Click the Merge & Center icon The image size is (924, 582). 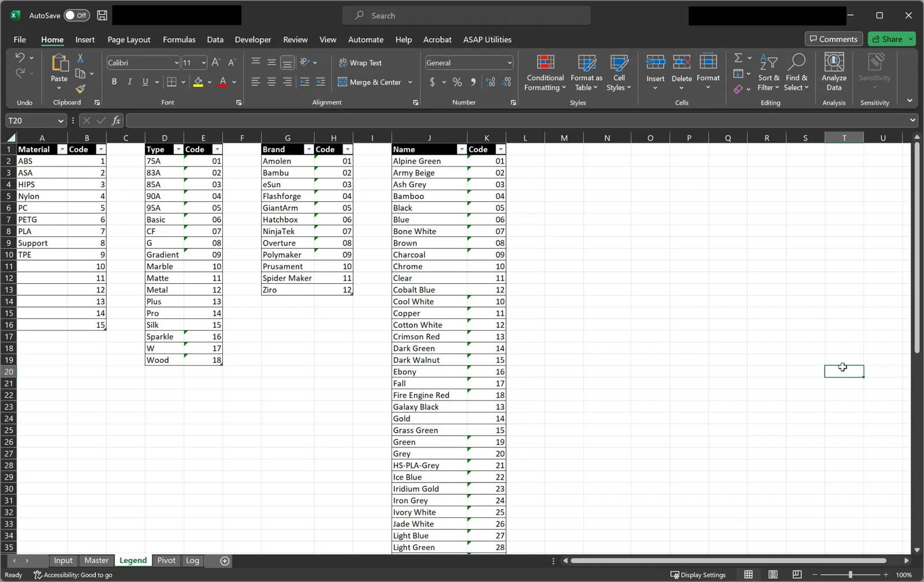[342, 82]
